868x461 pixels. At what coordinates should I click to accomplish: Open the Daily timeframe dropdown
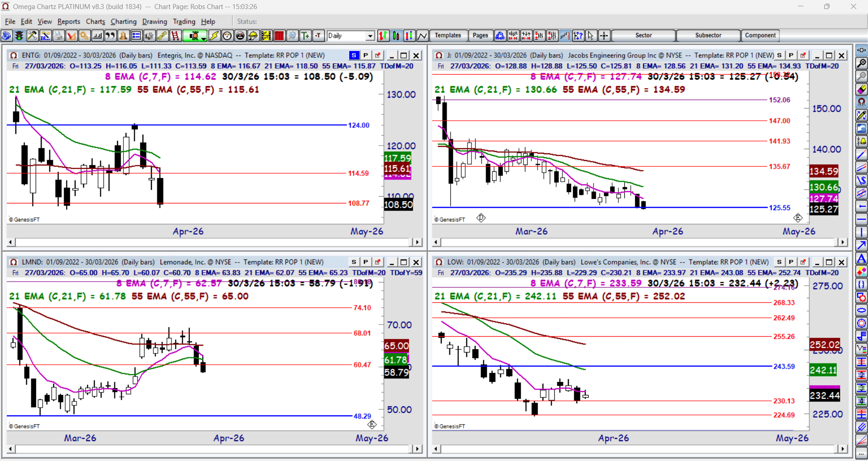370,36
